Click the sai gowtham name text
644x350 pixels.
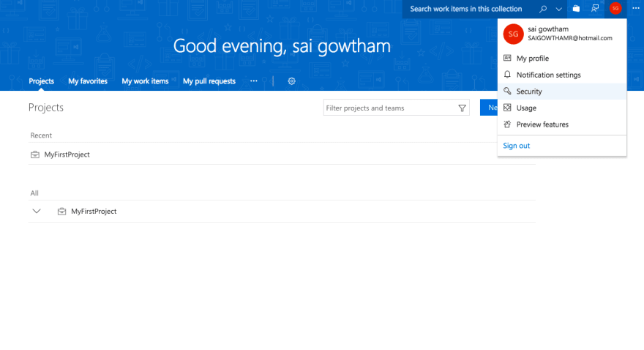[x=548, y=29]
